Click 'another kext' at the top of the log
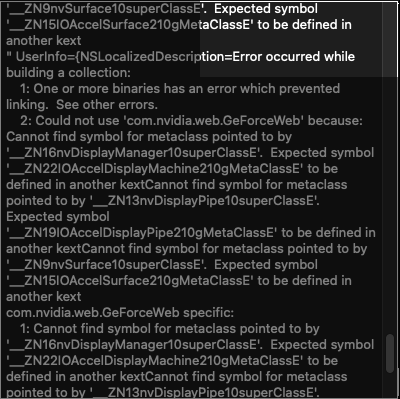Screen dimensions: 400x399 (x=44, y=41)
